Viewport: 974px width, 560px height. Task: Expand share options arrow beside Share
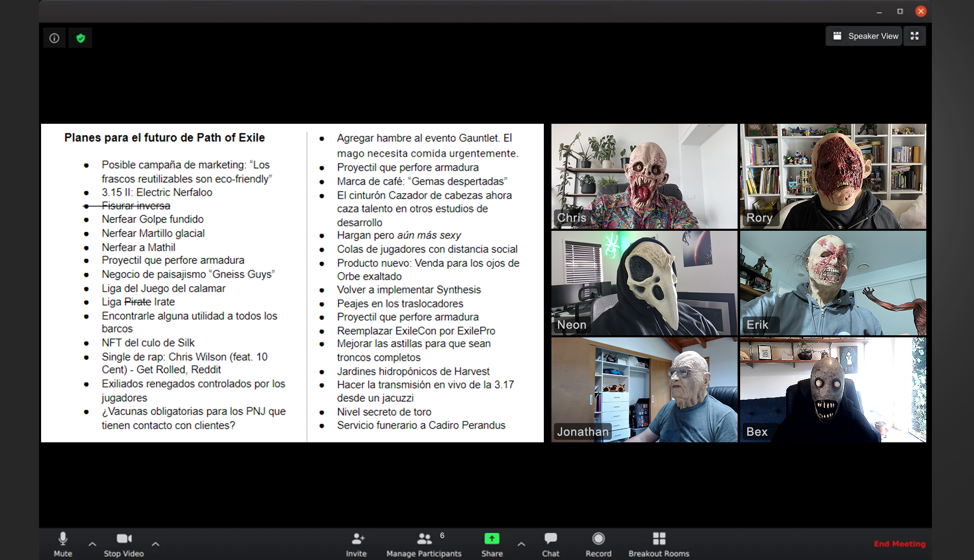(x=521, y=544)
